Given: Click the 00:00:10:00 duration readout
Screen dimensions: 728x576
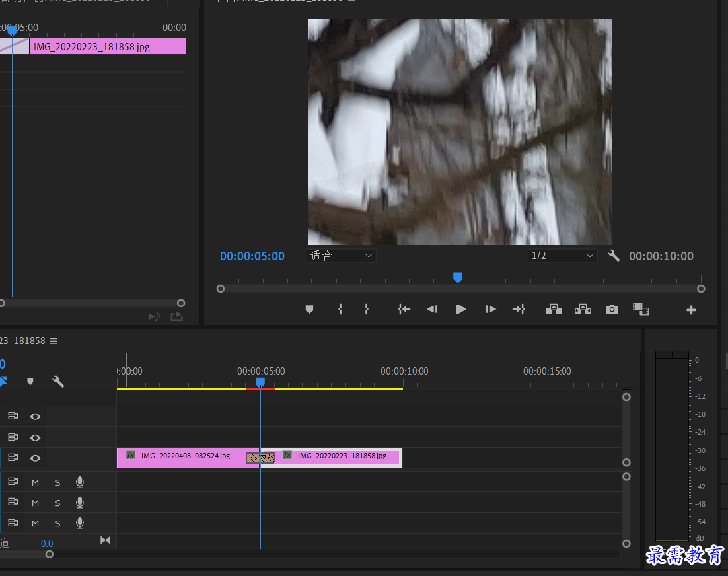Looking at the screenshot, I should point(661,256).
